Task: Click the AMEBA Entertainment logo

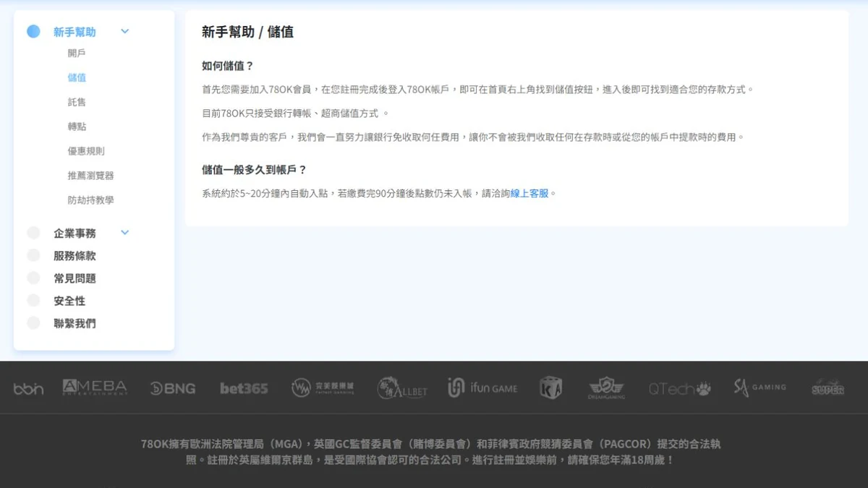Action: tap(95, 388)
